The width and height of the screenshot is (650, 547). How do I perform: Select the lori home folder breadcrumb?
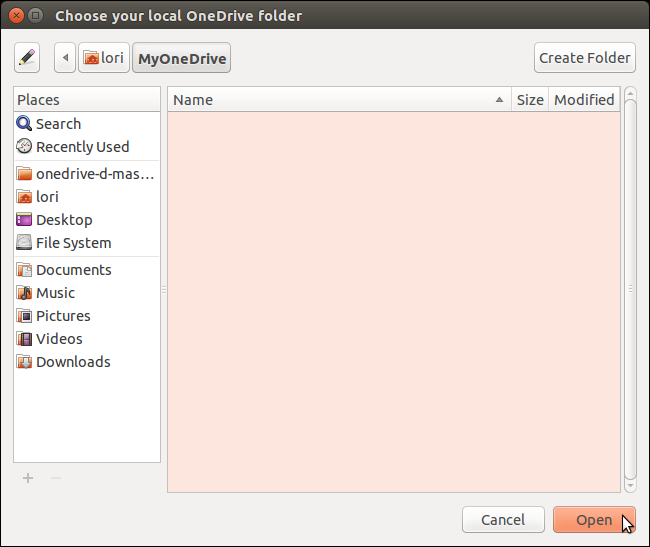(104, 58)
